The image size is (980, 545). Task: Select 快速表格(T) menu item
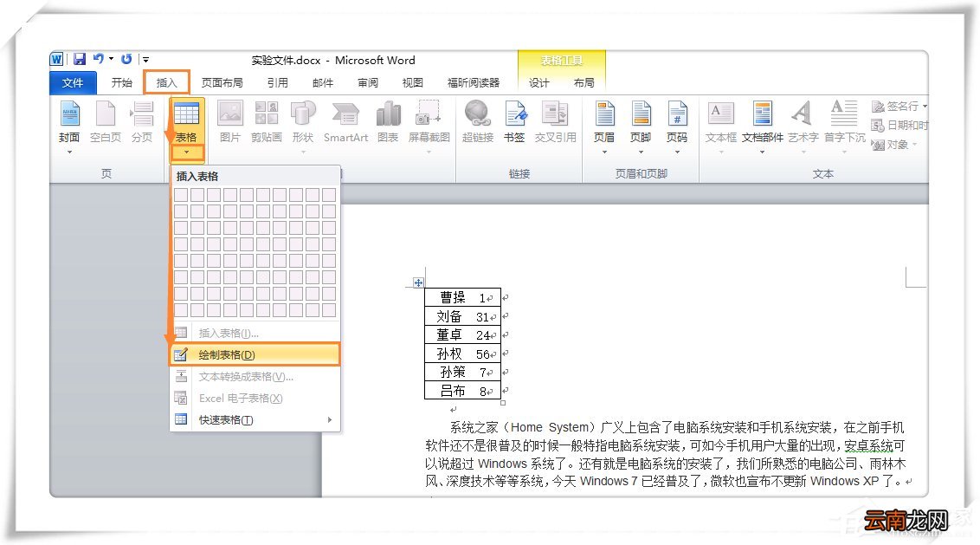[x=255, y=420]
